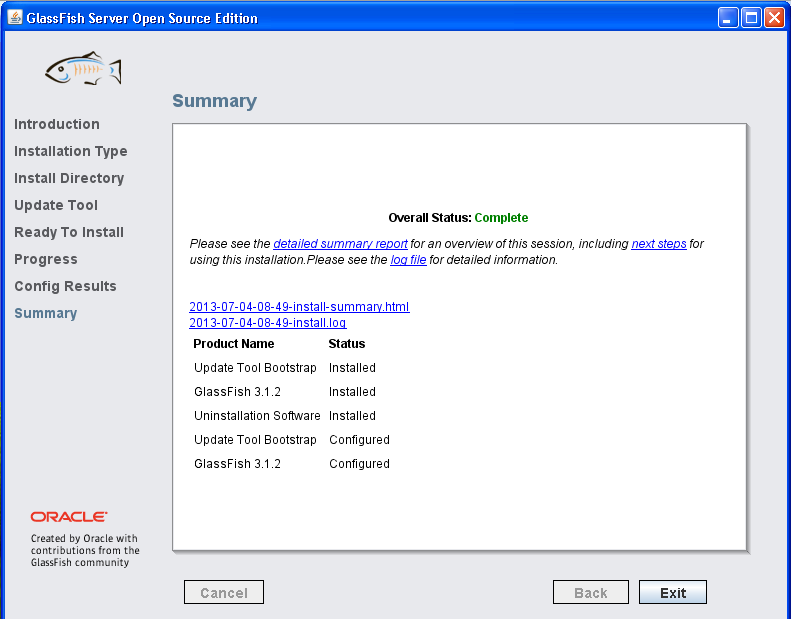The height and width of the screenshot is (619, 791).
Task: Select the Summary step in sidebar
Action: [x=45, y=313]
